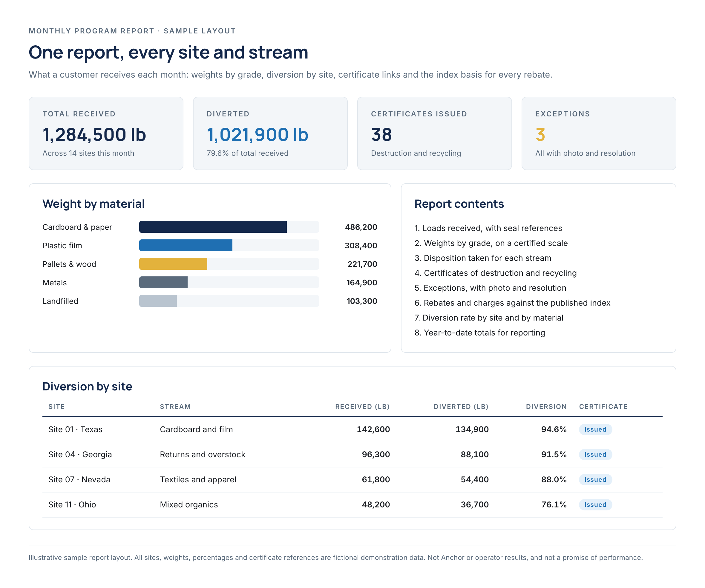705x588 pixels.
Task: Select the Site 01 · Texas row label
Action: (76, 429)
